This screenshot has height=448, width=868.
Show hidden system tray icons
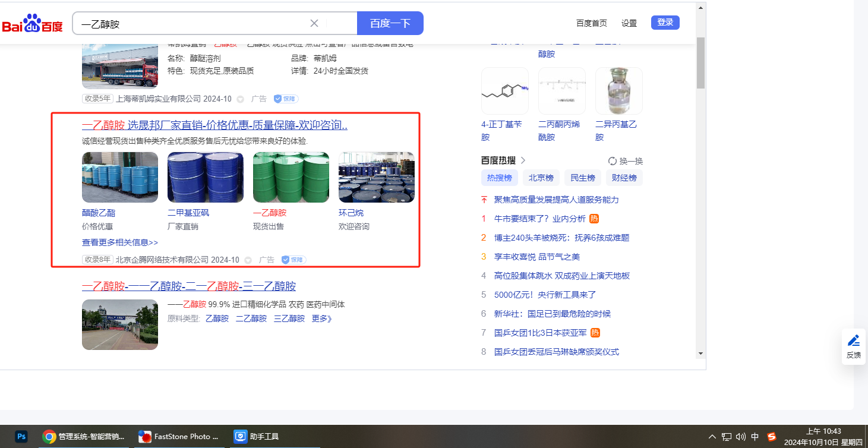(x=712, y=437)
